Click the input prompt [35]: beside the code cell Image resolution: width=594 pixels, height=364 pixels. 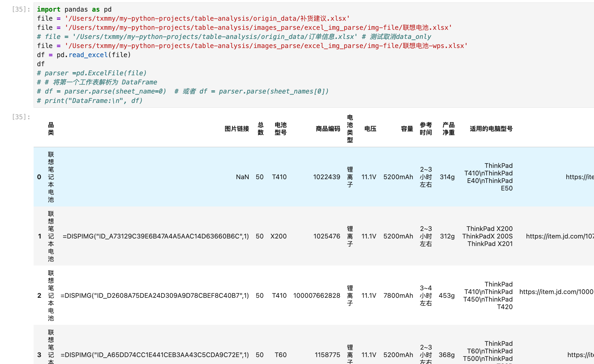(21, 9)
